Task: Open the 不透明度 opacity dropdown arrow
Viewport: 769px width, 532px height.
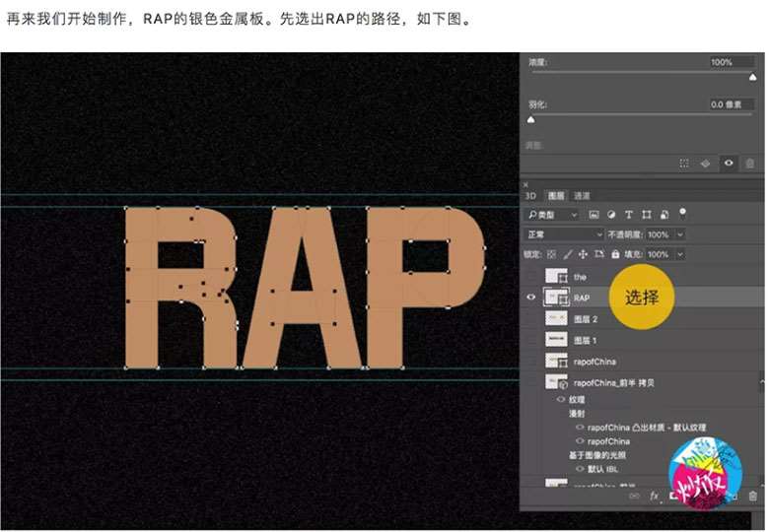Action: [680, 234]
